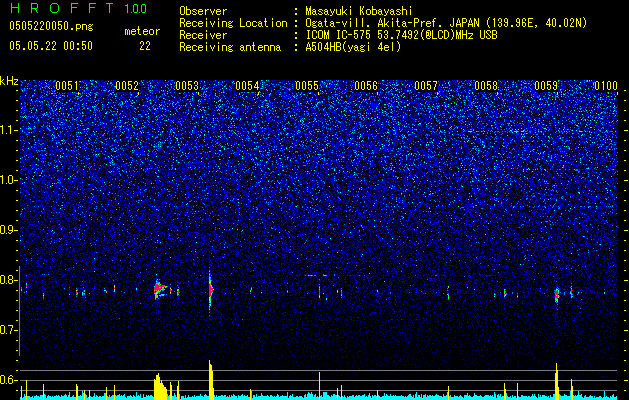The width and height of the screenshot is (629, 400).
Task: Click the 0053 time marker
Action: coord(187,86)
